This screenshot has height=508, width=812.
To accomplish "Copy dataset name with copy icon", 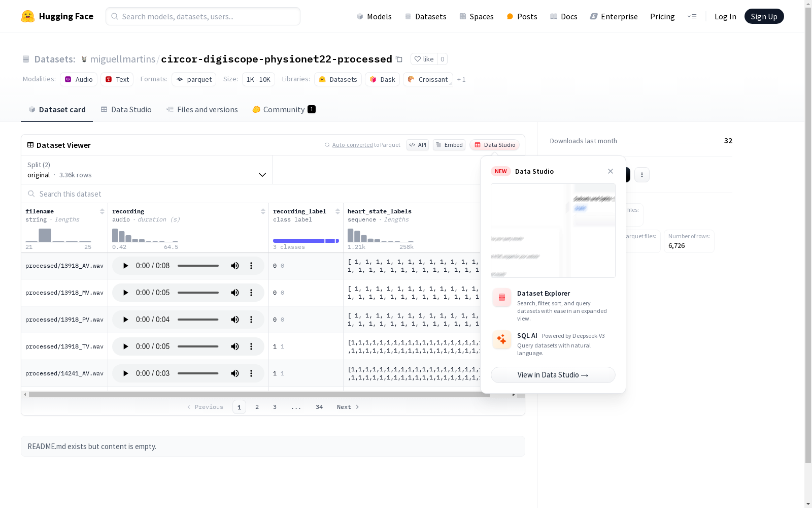I will 399,59.
